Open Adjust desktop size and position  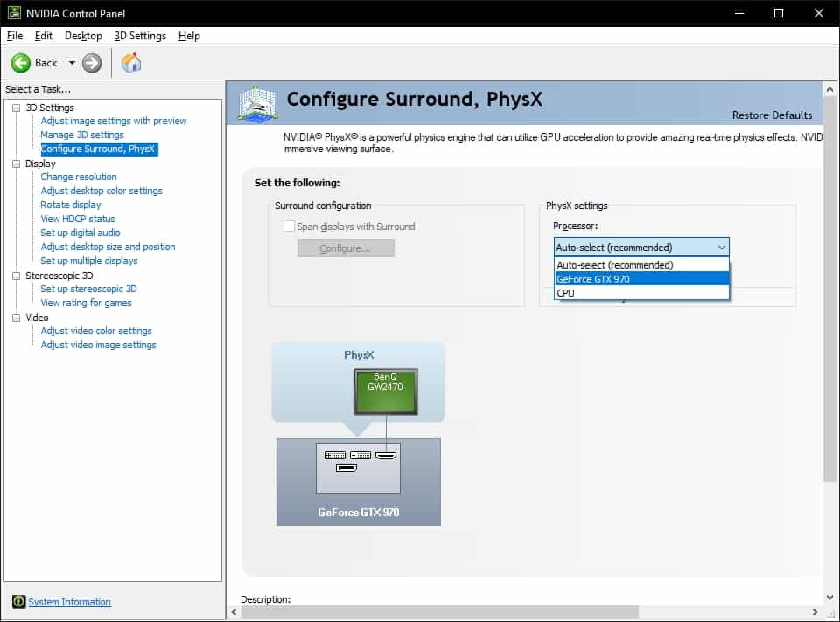108,247
